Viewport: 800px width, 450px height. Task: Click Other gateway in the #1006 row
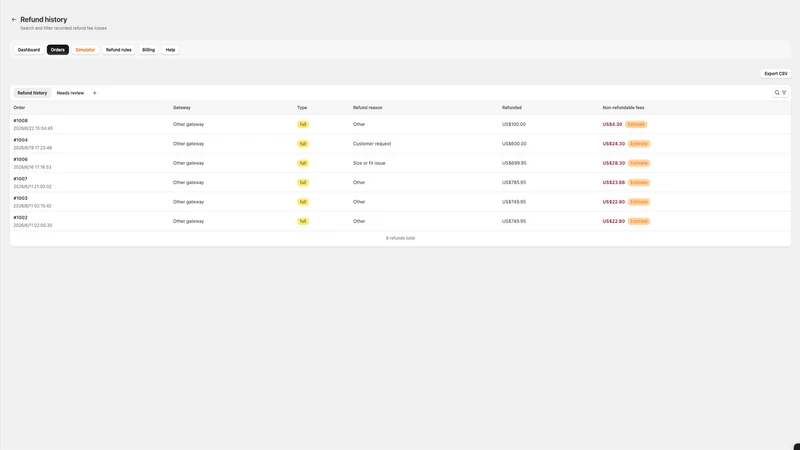point(188,163)
